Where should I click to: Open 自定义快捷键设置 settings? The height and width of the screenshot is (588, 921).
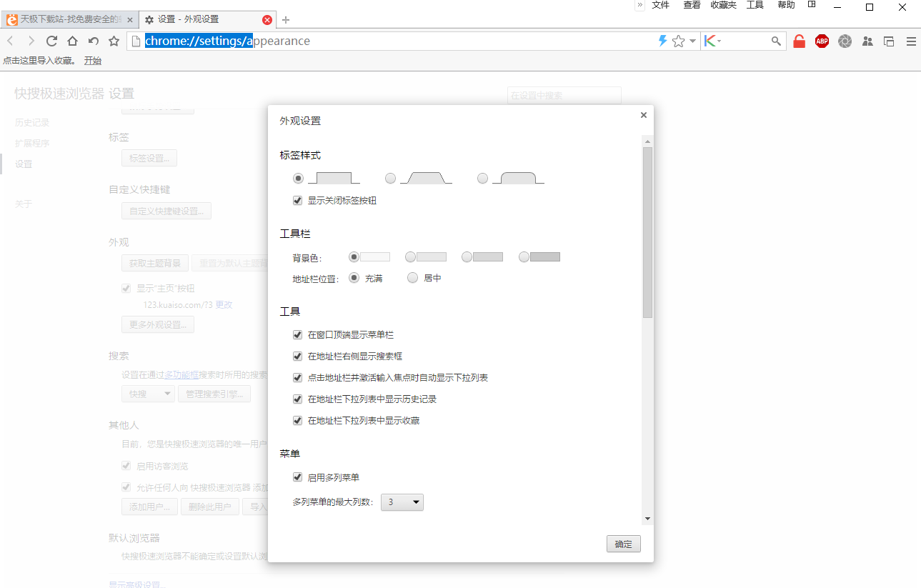[166, 210]
